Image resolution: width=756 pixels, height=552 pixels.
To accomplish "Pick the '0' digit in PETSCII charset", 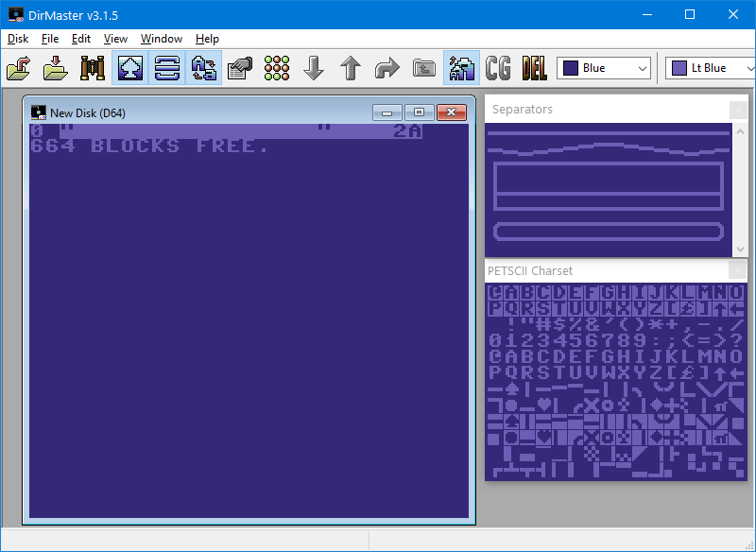I will 495,340.
